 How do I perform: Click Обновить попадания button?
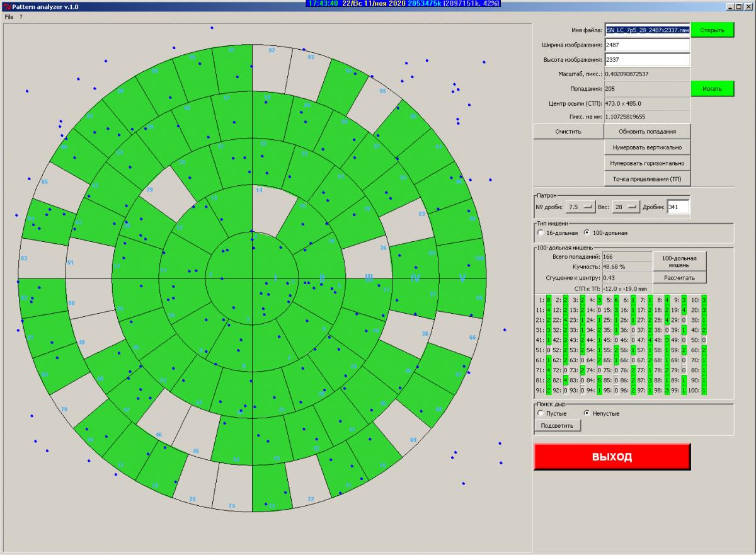tap(647, 132)
